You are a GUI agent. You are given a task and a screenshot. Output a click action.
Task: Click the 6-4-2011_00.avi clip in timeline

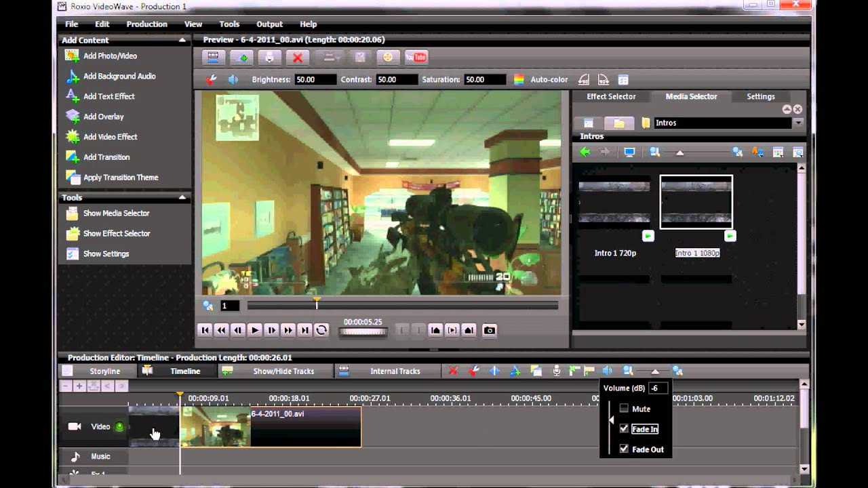click(270, 426)
